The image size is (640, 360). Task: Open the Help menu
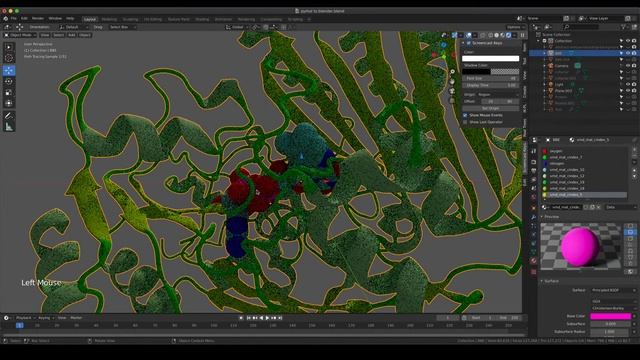coord(70,19)
